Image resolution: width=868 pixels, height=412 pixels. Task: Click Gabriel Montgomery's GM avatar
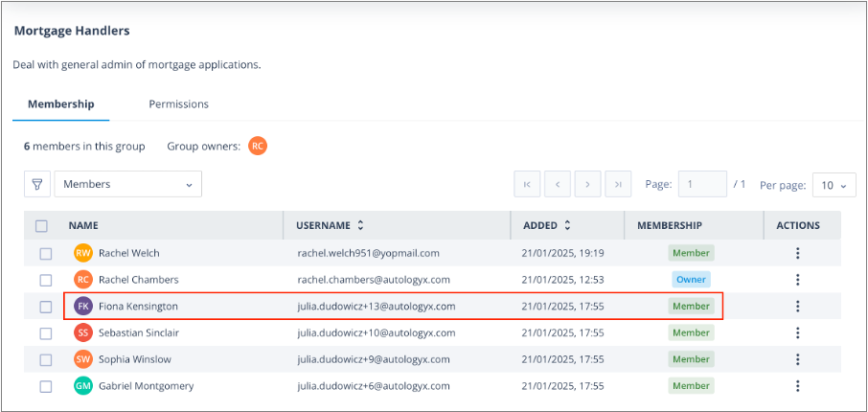tap(83, 386)
